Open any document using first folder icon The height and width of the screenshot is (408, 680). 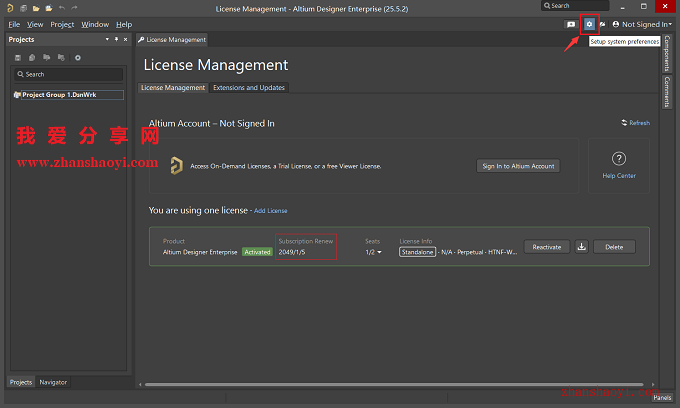(36, 8)
